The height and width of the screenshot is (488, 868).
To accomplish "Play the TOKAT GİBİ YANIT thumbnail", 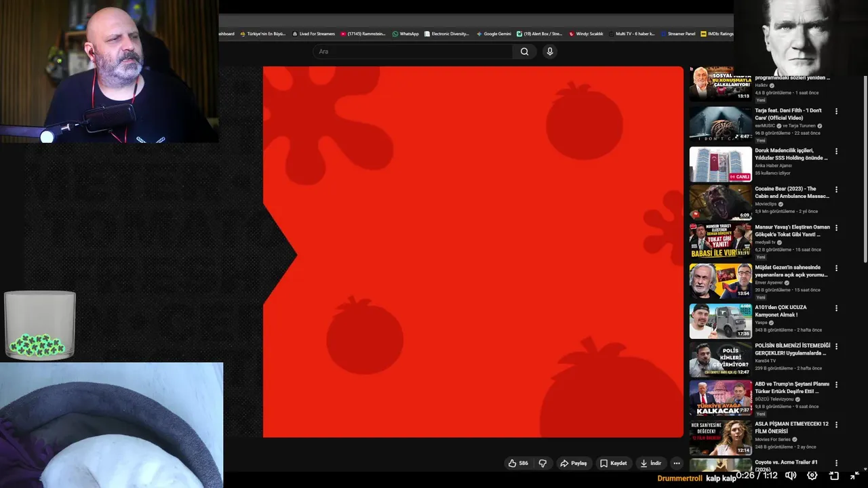I will point(720,241).
